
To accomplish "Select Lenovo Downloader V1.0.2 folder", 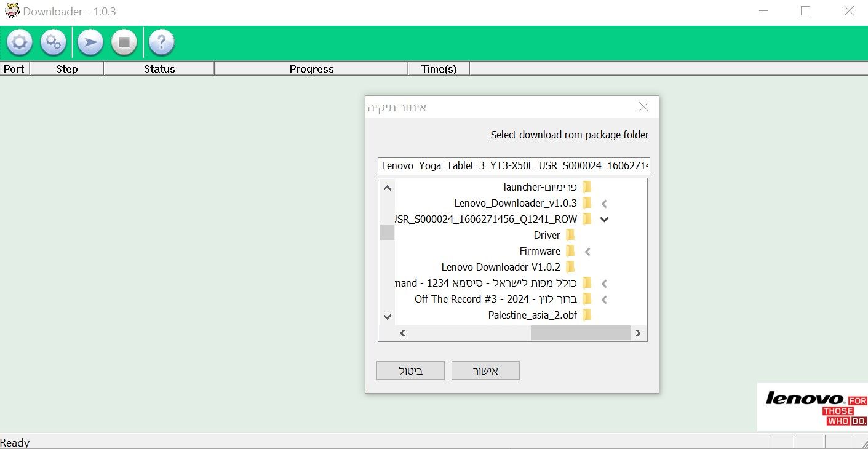I will pos(501,267).
